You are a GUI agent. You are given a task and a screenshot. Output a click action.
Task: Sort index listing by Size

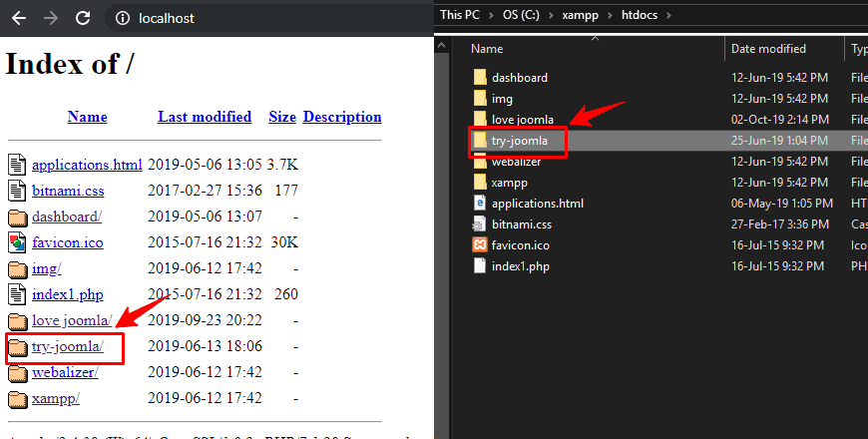click(x=282, y=117)
